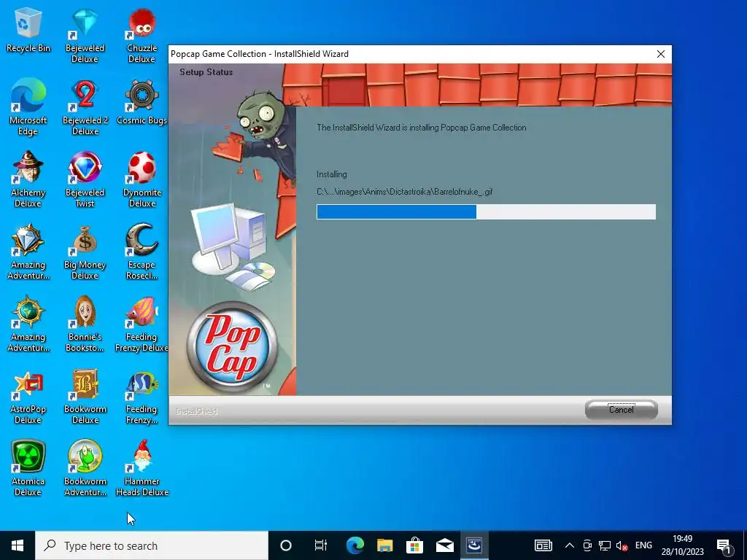Open the Mail app from taskbar
This screenshot has height=560, width=747.
(x=444, y=545)
